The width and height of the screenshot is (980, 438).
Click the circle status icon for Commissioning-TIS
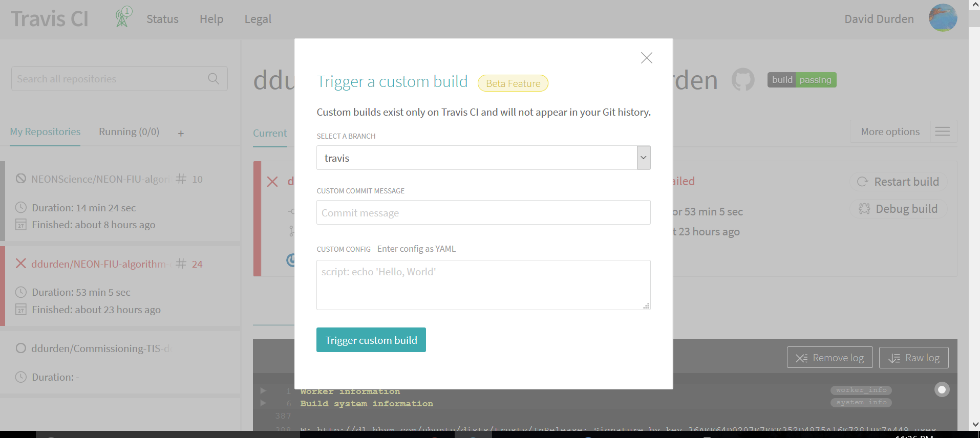coord(21,348)
